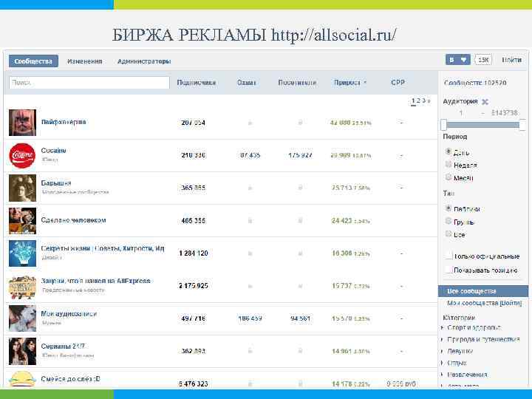Click the lock icon in Сериалы 24/7 Охват column
Screen dimensions: 532x399
pyautogui.click(x=250, y=351)
